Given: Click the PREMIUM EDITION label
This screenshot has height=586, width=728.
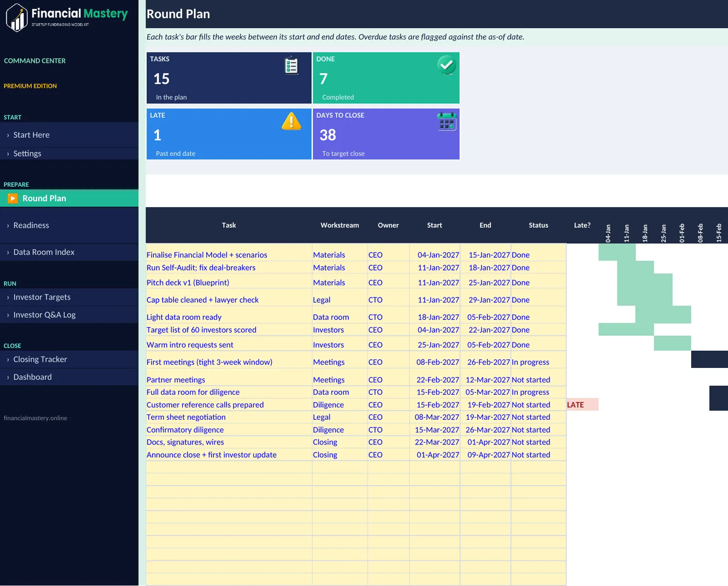Looking at the screenshot, I should tap(30, 86).
